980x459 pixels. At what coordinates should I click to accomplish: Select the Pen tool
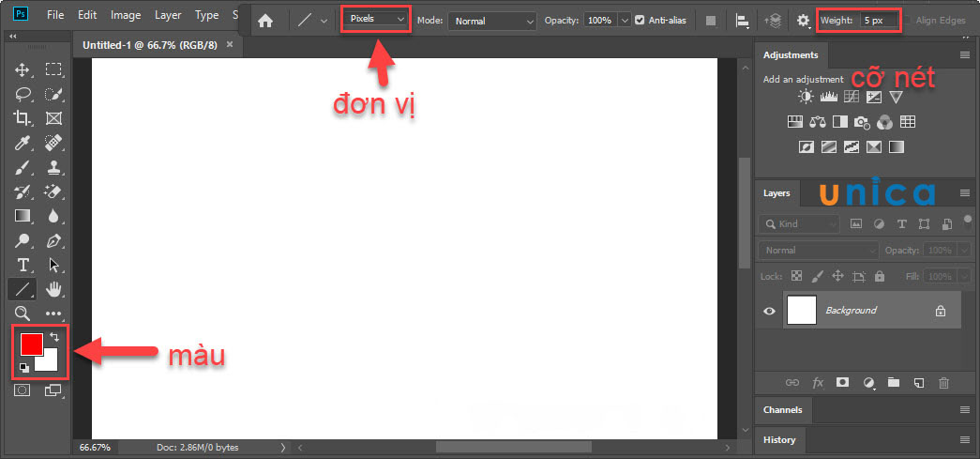[x=53, y=240]
